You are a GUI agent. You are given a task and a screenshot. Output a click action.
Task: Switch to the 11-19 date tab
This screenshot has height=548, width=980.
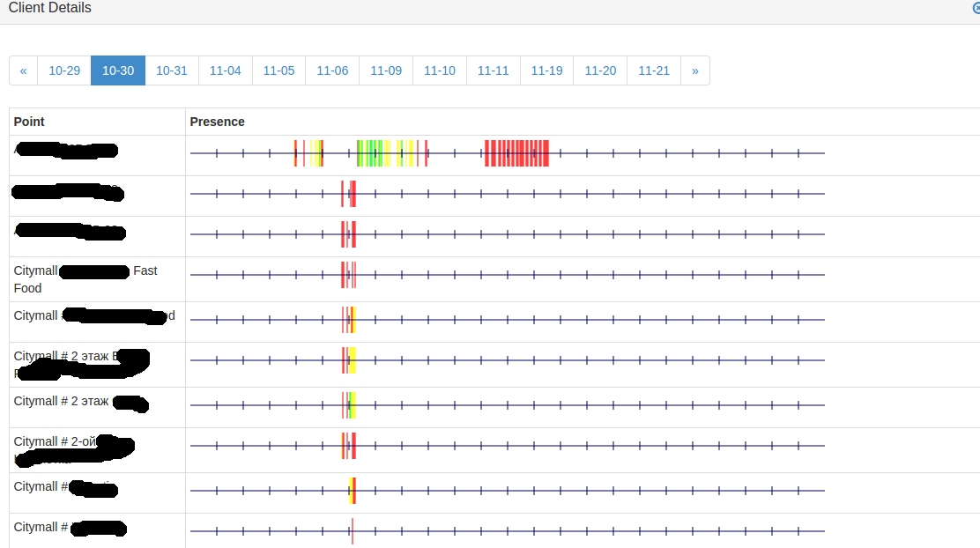pyautogui.click(x=547, y=70)
